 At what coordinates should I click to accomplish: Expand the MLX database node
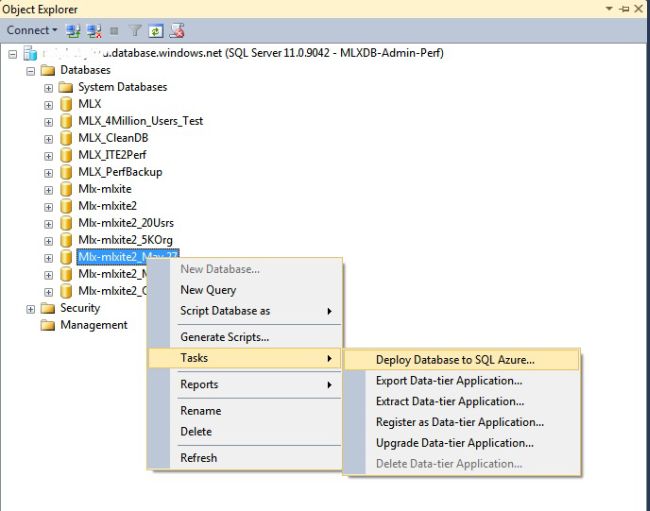pyautogui.click(x=49, y=105)
